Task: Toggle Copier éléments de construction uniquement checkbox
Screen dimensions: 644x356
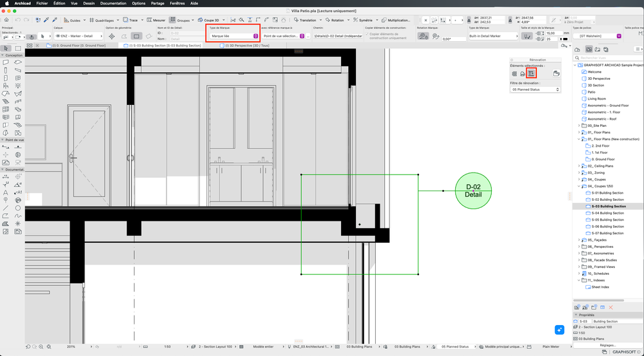Action: point(367,35)
